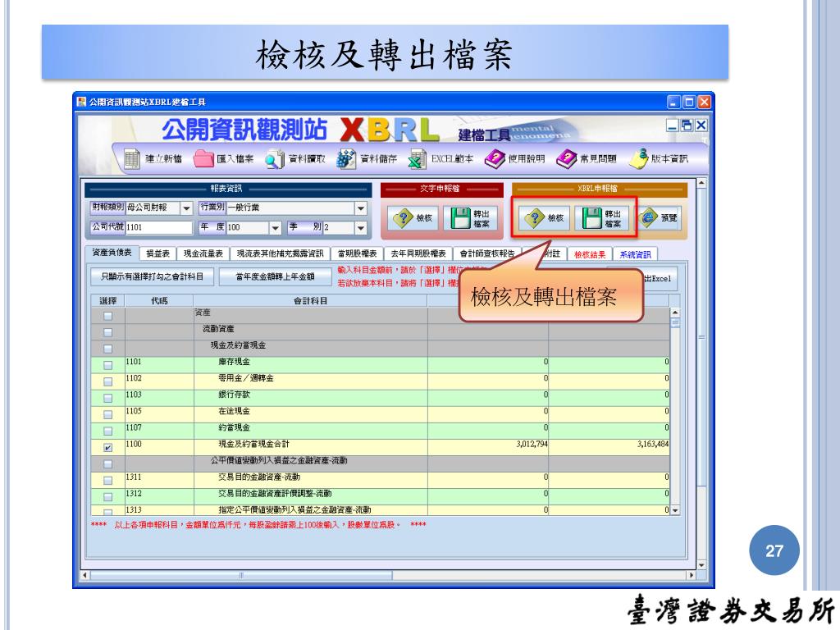Click the horizontal scrollbar thumb at the bottom

(x=241, y=575)
